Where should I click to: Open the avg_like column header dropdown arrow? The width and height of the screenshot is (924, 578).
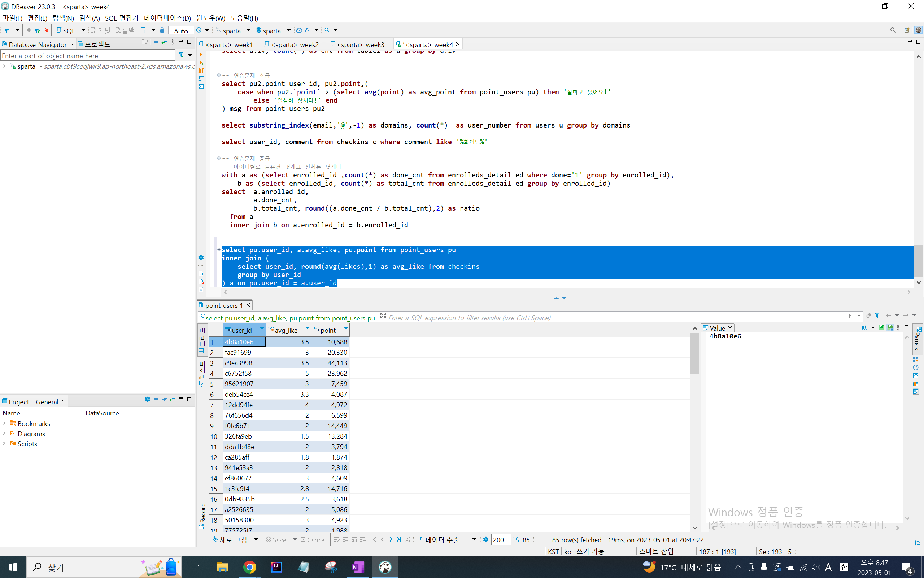pos(308,329)
